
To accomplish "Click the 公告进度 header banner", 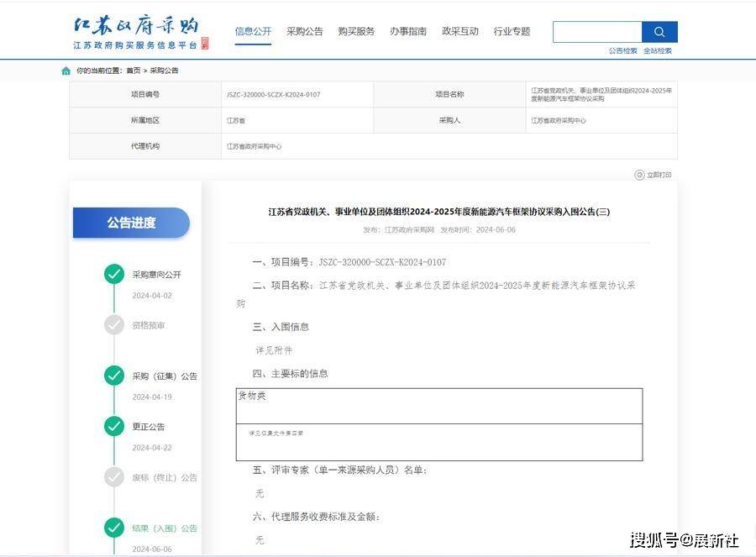I will (131, 223).
